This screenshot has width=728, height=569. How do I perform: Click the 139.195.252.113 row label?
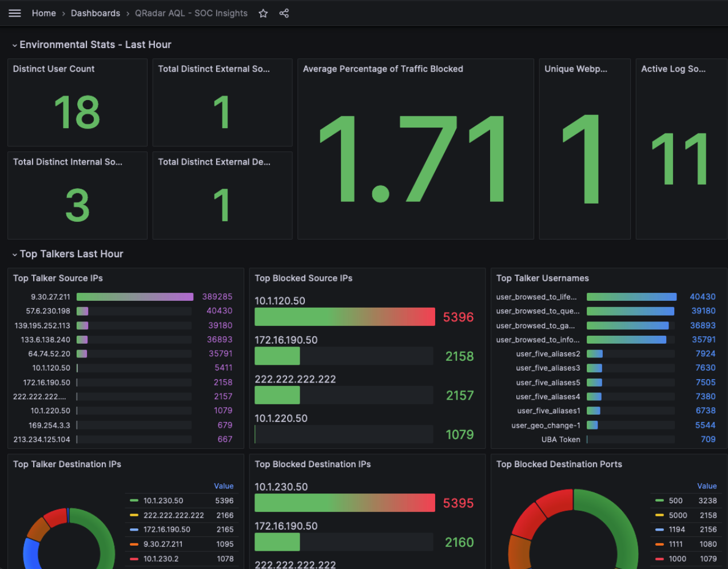(x=42, y=325)
